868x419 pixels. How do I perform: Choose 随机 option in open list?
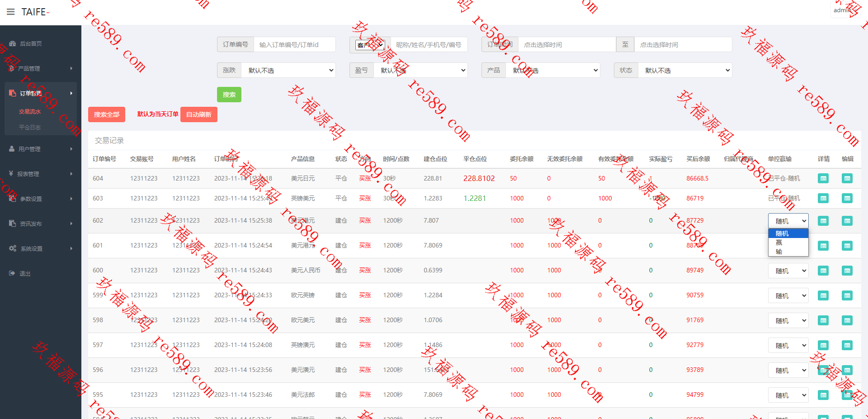click(x=788, y=233)
